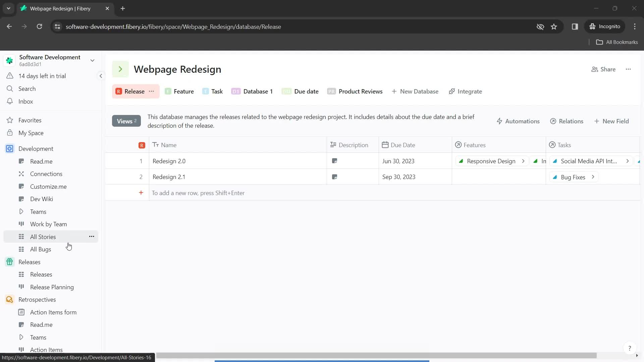This screenshot has width=644, height=362.
Task: Click the description icon for Redesign 2.0
Action: 335,161
